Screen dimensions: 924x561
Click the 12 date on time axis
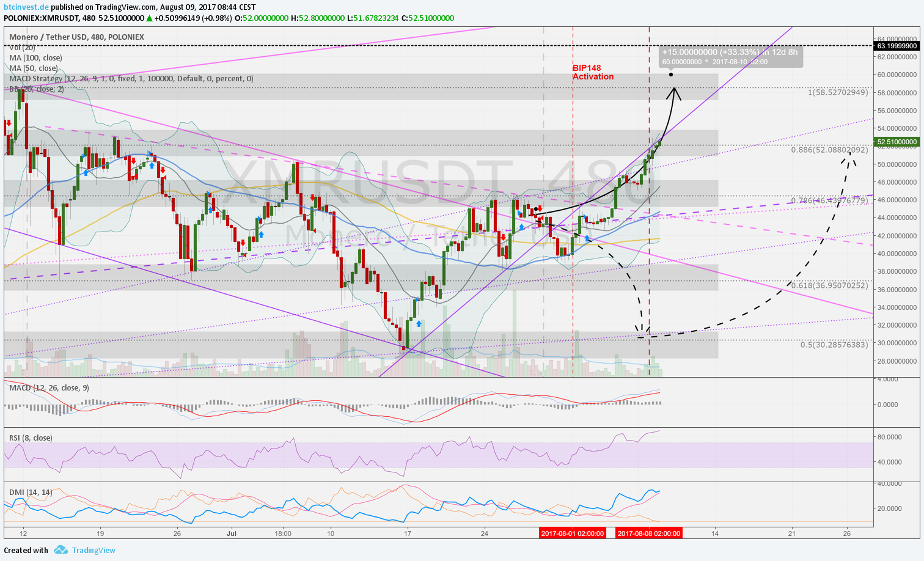click(23, 533)
